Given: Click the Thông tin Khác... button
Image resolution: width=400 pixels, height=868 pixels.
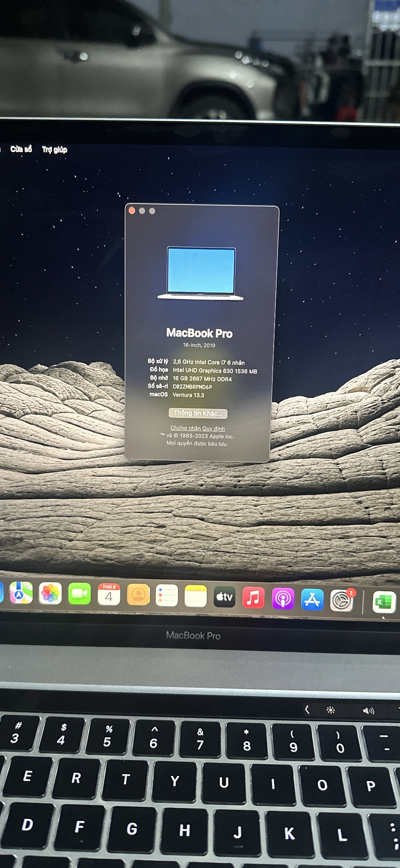Looking at the screenshot, I should tap(198, 413).
